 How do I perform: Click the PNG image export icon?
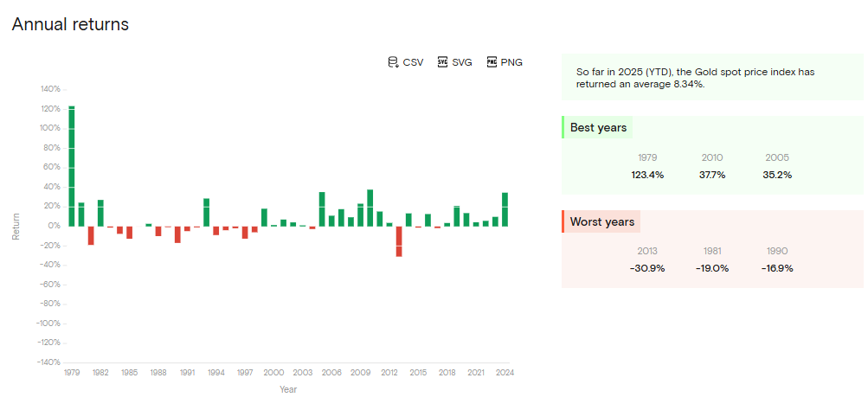coord(492,62)
